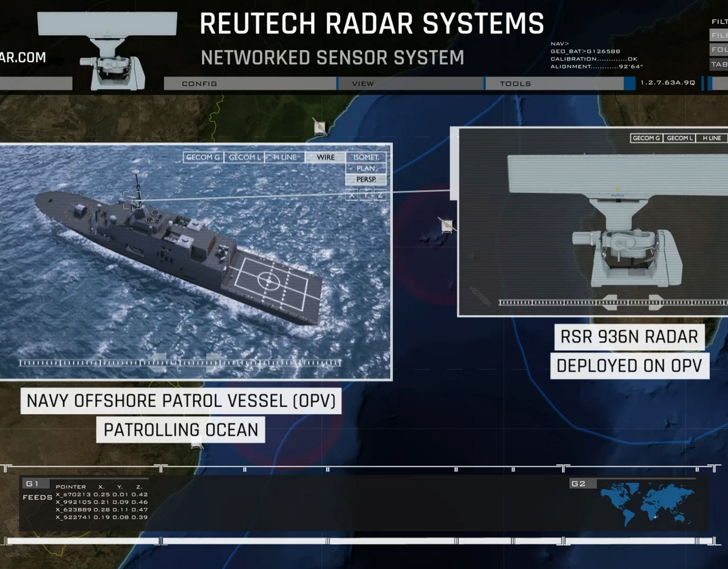Select GECOM L in the radar view panel
This screenshot has height=569, width=728.
(679, 138)
